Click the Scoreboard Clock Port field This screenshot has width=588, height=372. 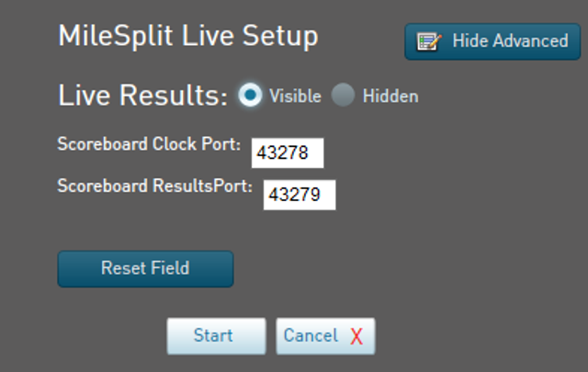point(288,153)
